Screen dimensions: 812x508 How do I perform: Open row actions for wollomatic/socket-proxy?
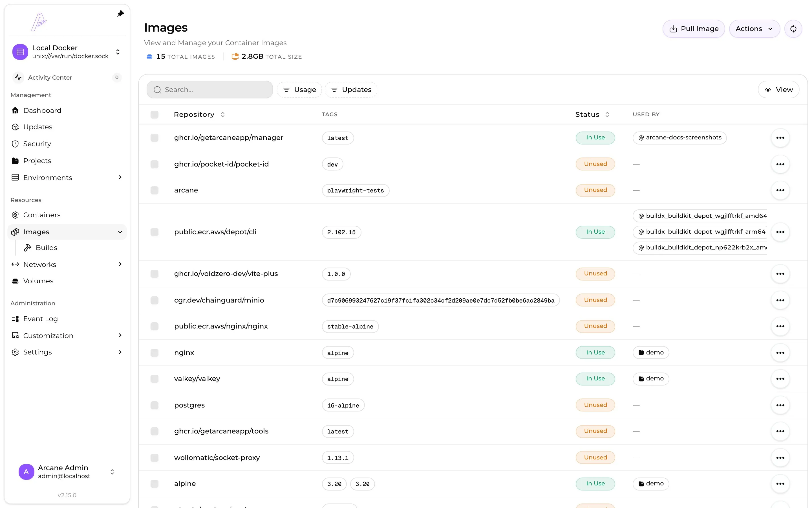click(780, 457)
